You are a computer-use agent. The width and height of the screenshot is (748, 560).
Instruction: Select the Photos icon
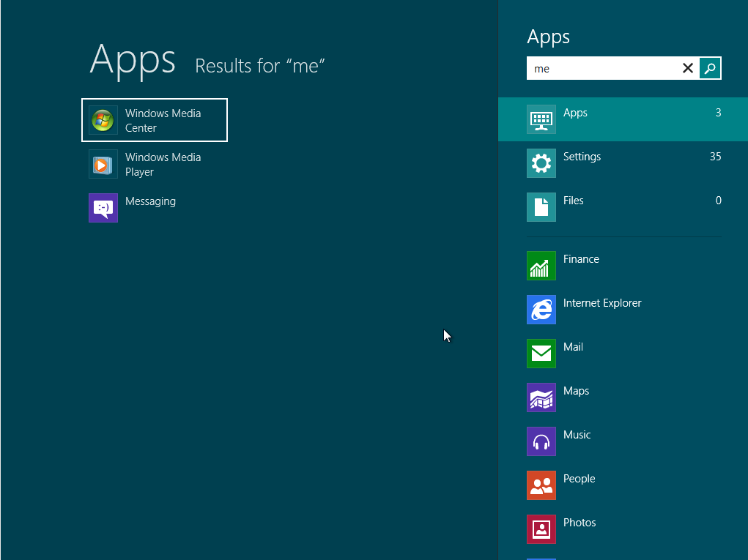click(541, 529)
